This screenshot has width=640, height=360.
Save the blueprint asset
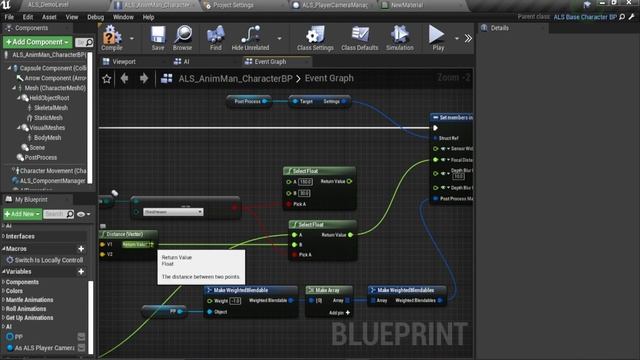[158, 38]
